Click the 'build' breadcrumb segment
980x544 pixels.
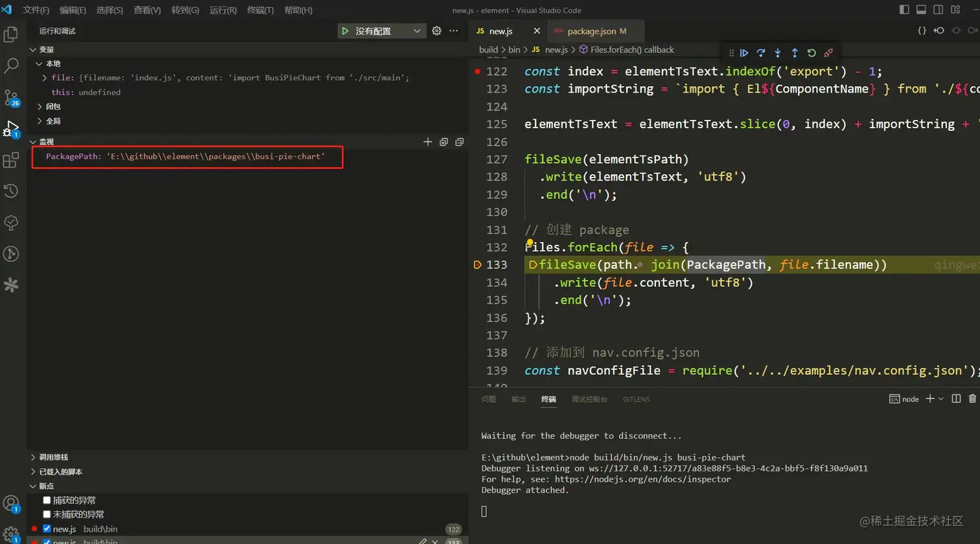tap(488, 49)
